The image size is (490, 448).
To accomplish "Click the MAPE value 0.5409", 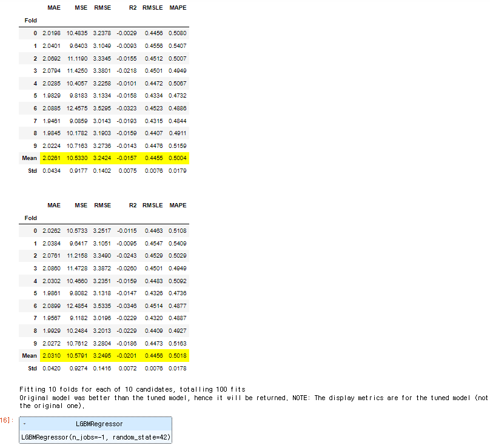I will (x=178, y=243).
